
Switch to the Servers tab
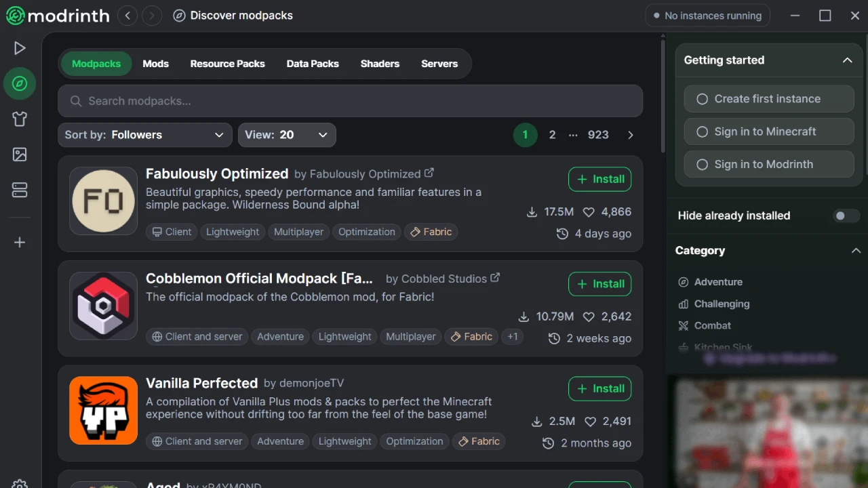coord(439,64)
